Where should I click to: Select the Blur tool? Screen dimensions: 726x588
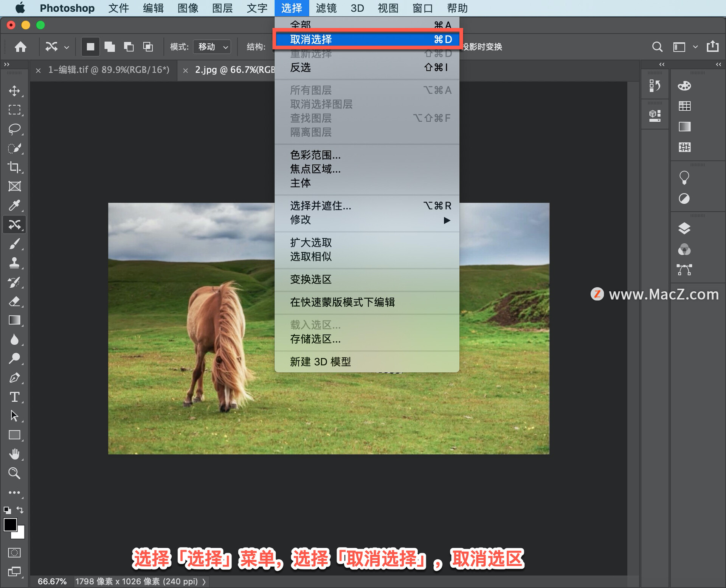[14, 339]
